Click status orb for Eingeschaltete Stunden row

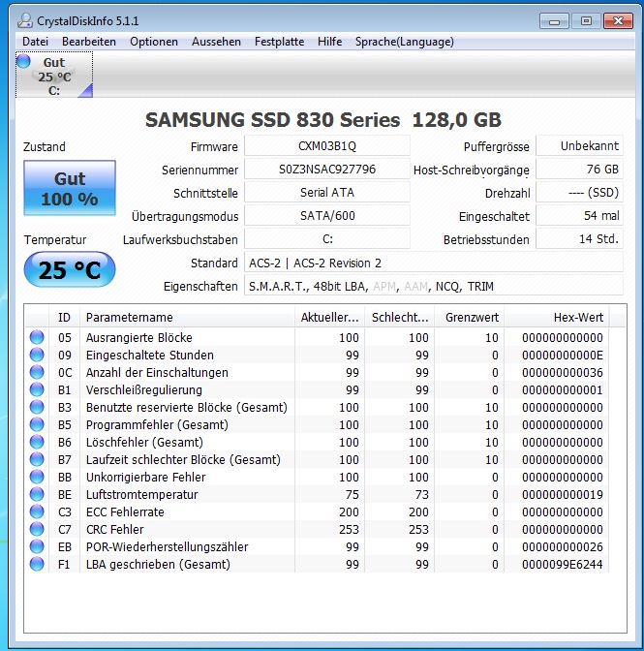[37, 355]
